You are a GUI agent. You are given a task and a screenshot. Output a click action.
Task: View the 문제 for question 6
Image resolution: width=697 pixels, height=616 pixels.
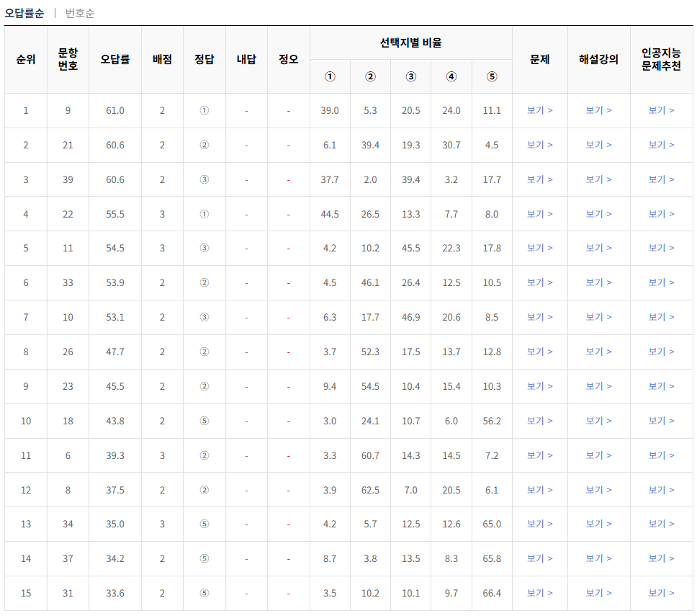(x=538, y=455)
